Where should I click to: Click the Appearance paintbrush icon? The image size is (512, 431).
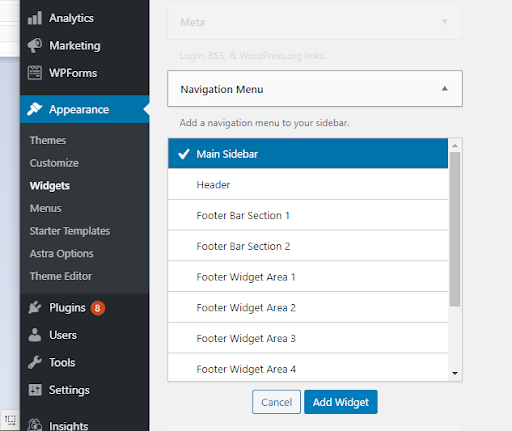[x=35, y=109]
